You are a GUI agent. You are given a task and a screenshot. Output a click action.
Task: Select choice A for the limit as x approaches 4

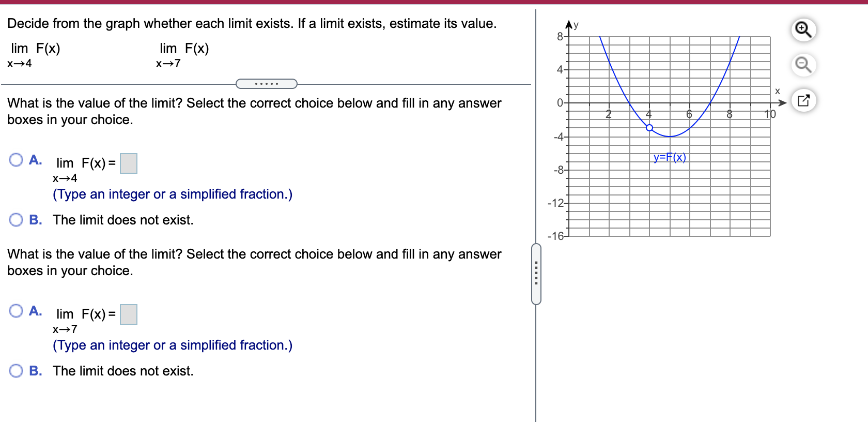pyautogui.click(x=17, y=161)
